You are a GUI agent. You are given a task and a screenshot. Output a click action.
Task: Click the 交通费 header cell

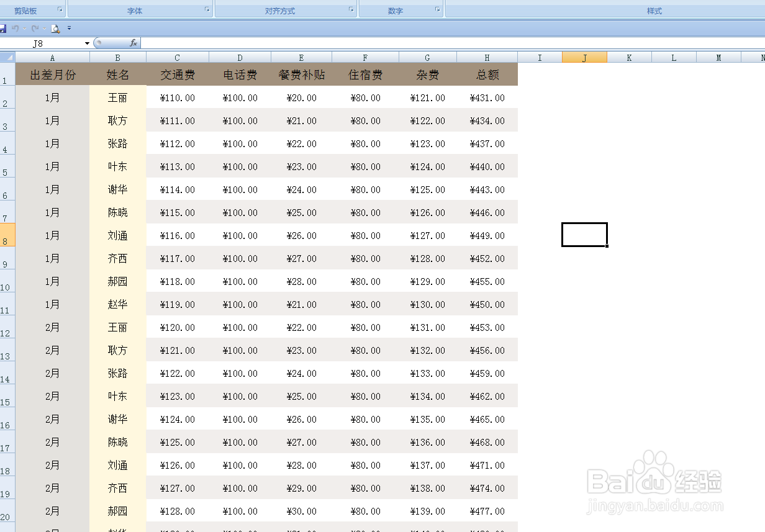(x=178, y=74)
